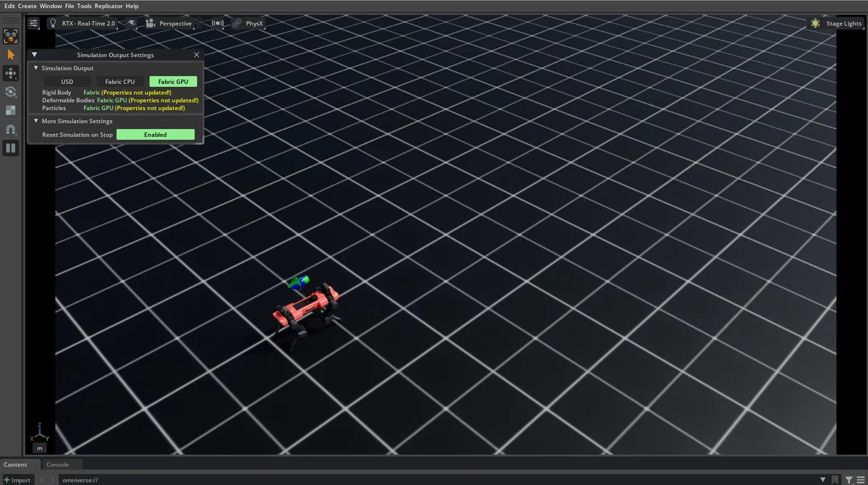868x485 pixels.
Task: Open the Content options hamburger menu
Action: tap(860, 480)
